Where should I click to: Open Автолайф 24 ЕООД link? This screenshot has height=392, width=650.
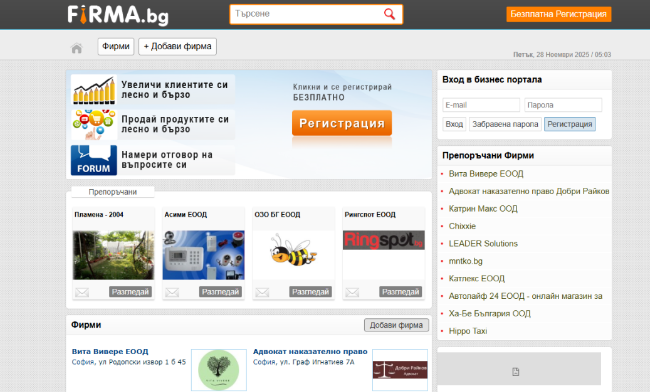(x=525, y=296)
